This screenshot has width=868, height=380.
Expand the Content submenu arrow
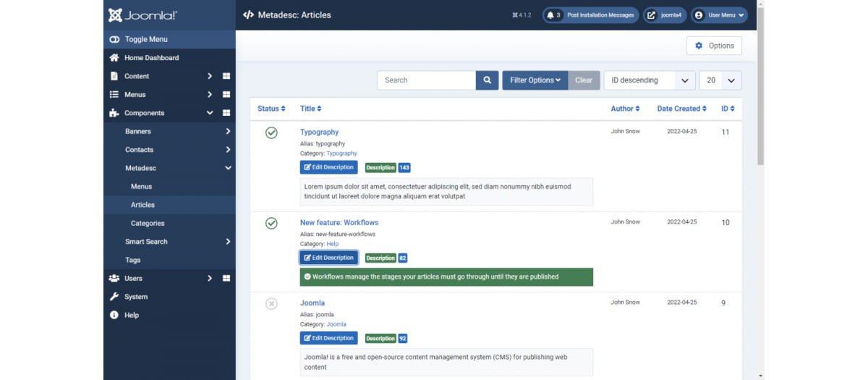[210, 76]
